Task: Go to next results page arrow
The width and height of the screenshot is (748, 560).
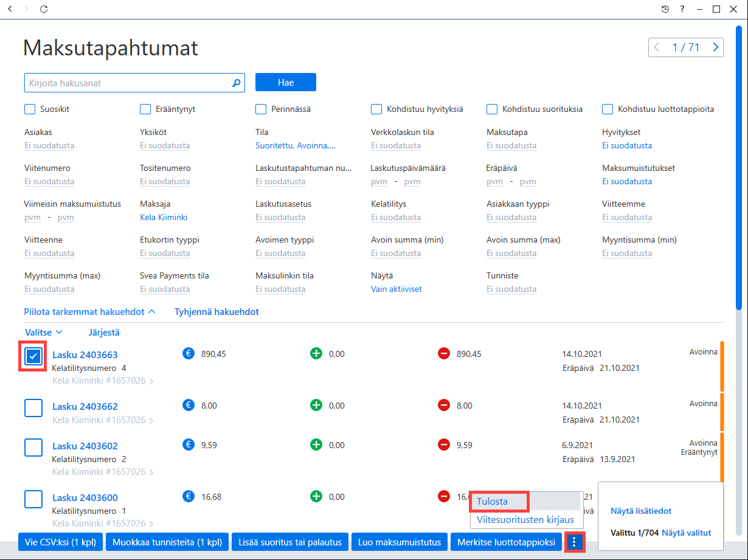Action: 716,47
